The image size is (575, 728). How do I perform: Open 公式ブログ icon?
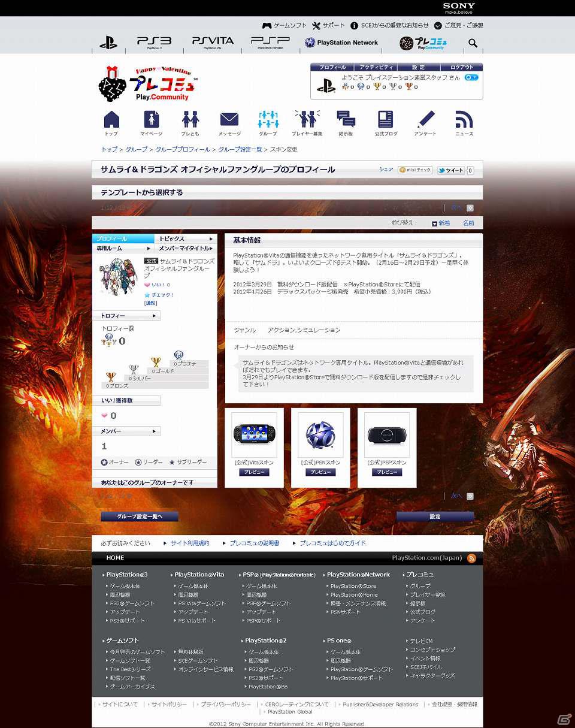pyautogui.click(x=386, y=123)
